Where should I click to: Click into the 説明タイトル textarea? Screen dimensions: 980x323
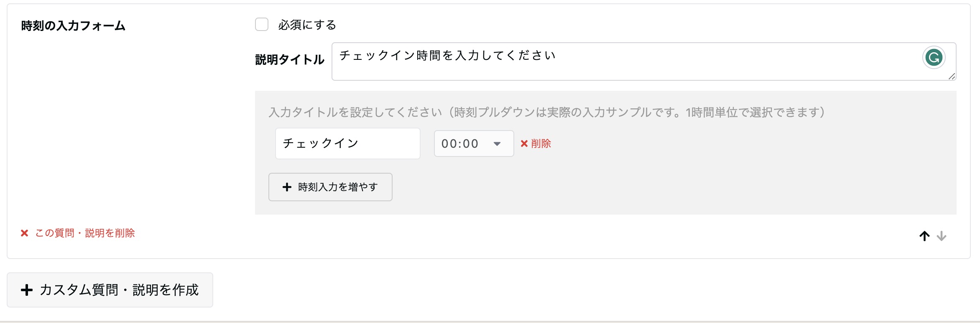tap(644, 62)
